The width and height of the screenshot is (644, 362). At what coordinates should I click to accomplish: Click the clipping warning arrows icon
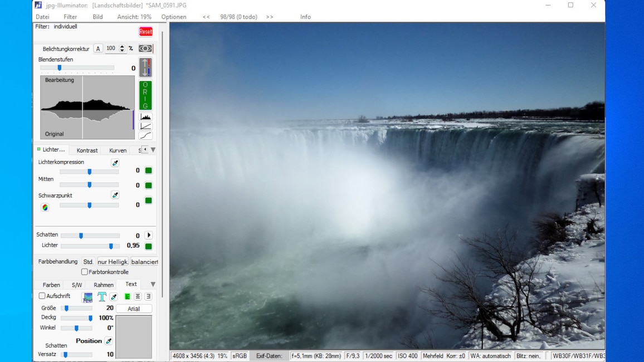click(x=145, y=67)
